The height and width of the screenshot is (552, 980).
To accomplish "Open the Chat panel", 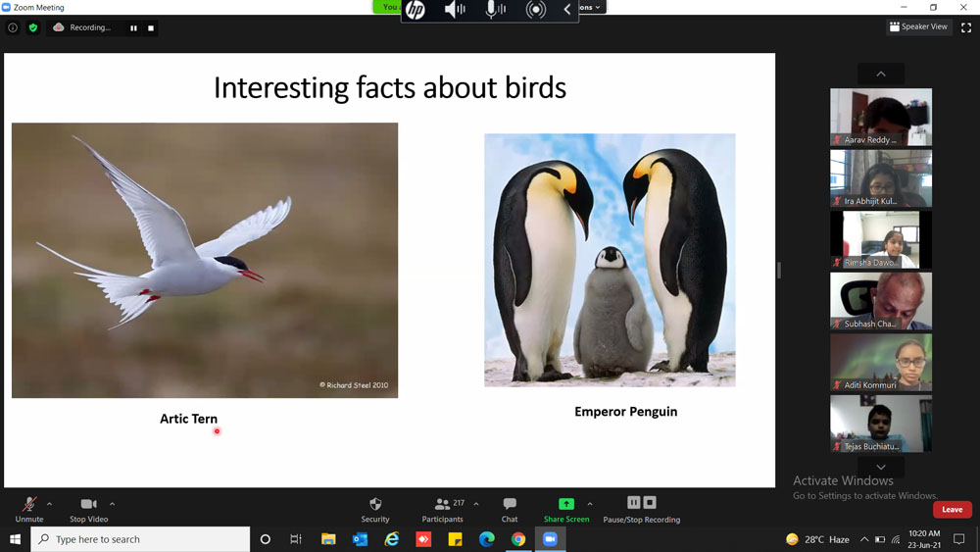I will coord(510,510).
